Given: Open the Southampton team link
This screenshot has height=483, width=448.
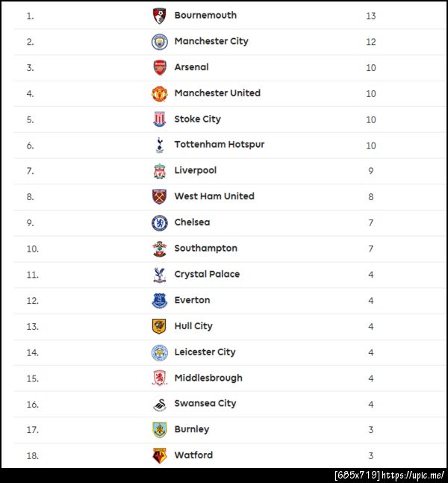Looking at the screenshot, I should [x=205, y=249].
